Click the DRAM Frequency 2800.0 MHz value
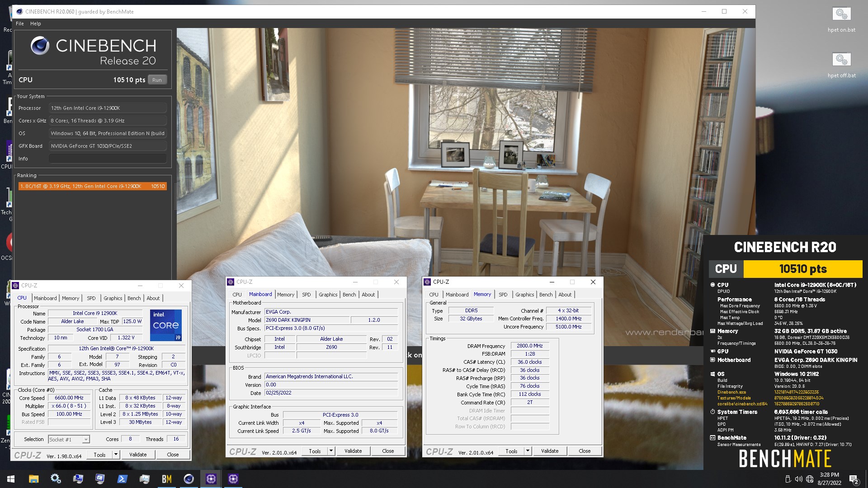Viewport: 868px width, 488px height. tap(530, 346)
